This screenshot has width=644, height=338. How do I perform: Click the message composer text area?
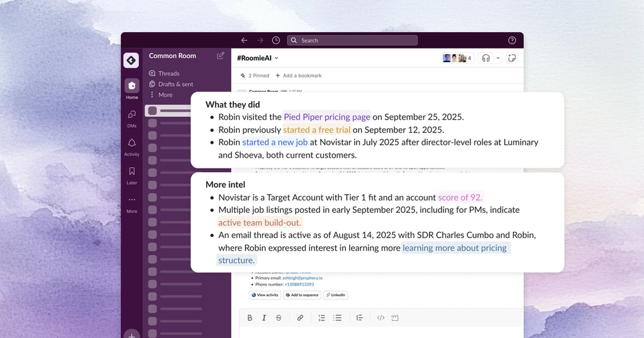(x=380, y=332)
